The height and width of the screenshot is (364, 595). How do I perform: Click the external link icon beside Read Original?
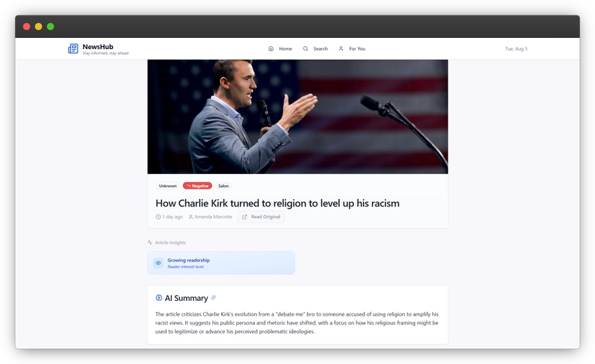tap(245, 217)
